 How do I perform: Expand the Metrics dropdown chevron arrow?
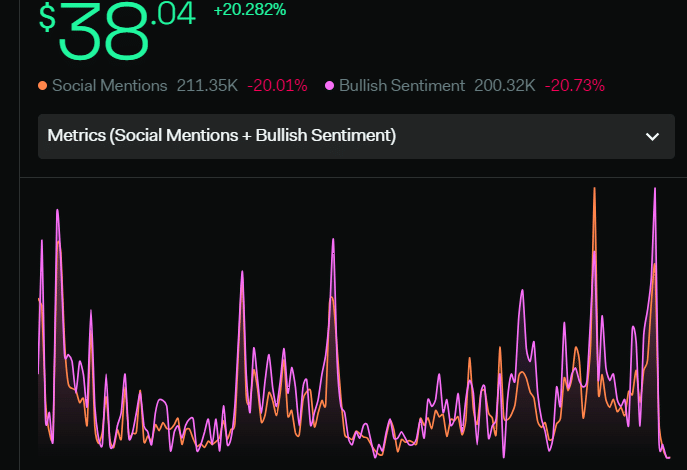pyautogui.click(x=652, y=136)
